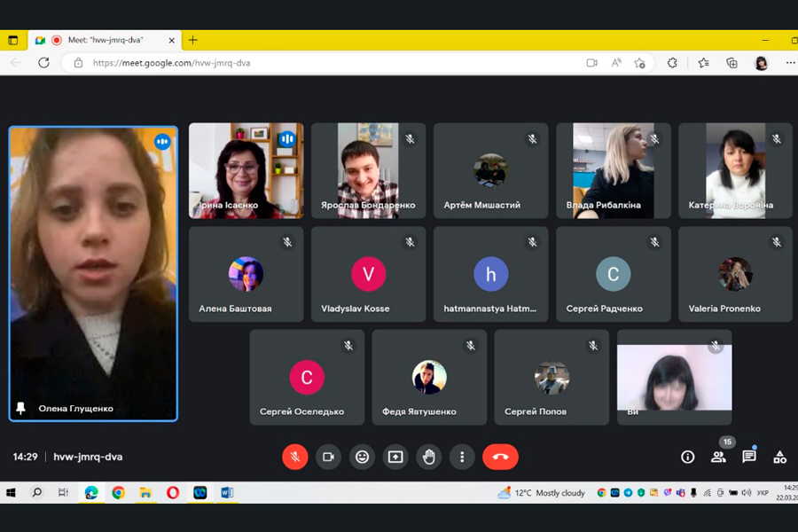Image resolution: width=798 pixels, height=532 pixels.
Task: Unpin using the pin icon on Олена Глущенко
Action: point(21,408)
